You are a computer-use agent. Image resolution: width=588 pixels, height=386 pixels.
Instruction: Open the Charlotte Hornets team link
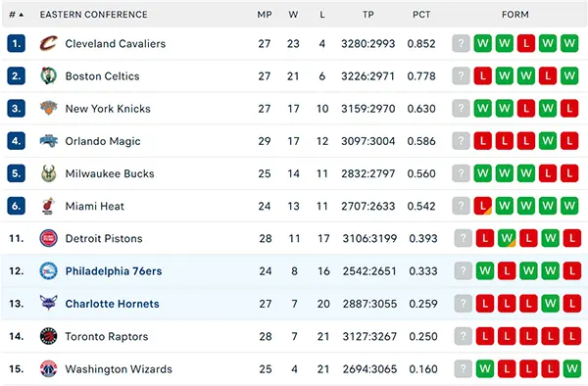click(x=112, y=304)
